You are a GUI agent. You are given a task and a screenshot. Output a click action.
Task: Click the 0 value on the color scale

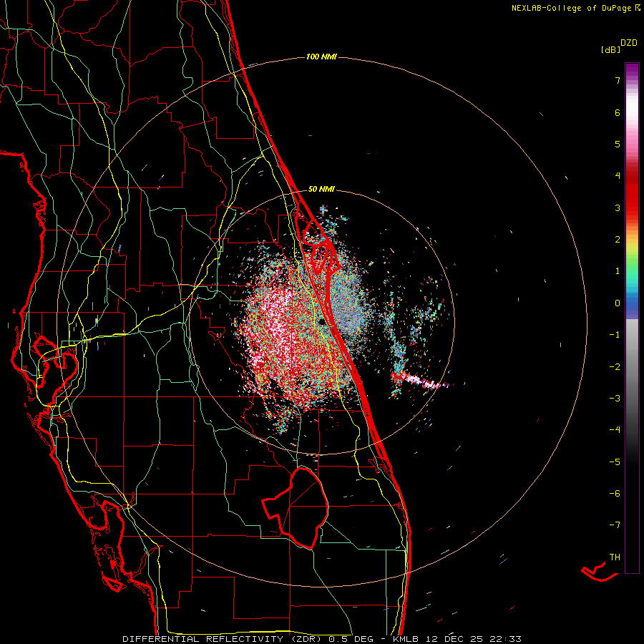click(618, 303)
